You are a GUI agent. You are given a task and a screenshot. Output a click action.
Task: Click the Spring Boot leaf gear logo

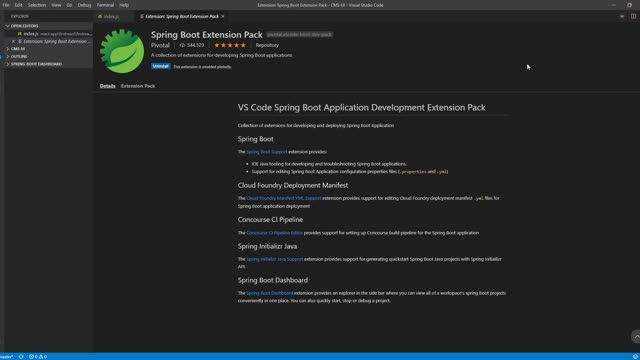coord(122,51)
